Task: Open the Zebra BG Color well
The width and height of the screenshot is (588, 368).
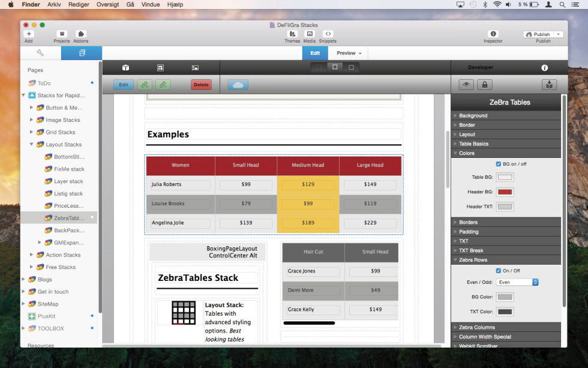Action: pos(505,297)
